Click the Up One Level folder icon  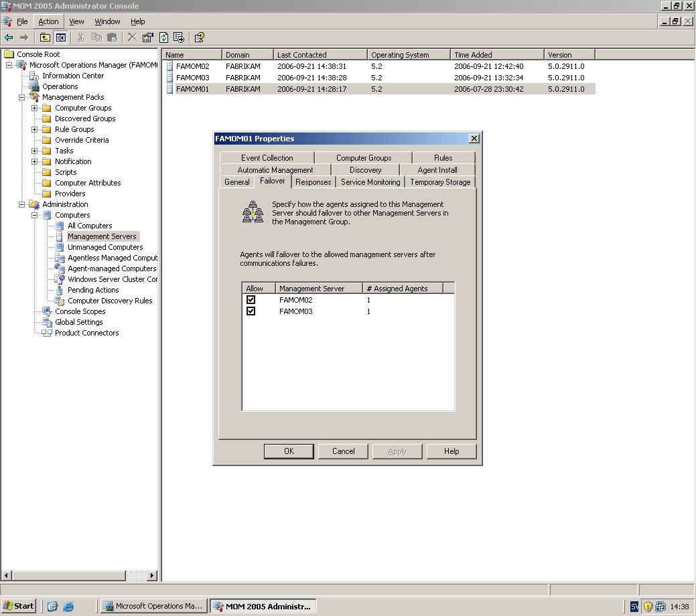pyautogui.click(x=45, y=37)
